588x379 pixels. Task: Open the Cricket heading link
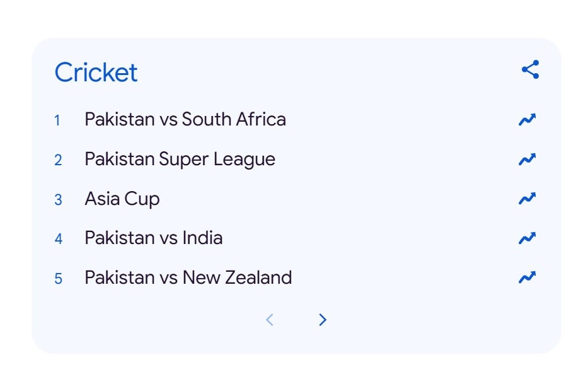pos(96,72)
